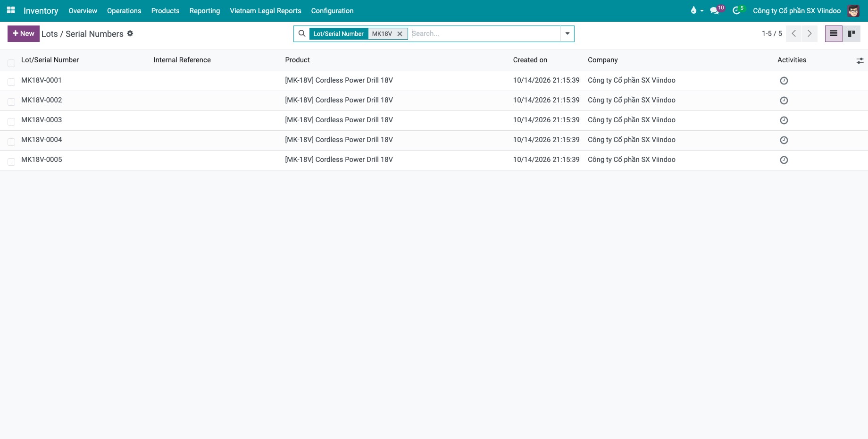Go to previous page arrow
Image resolution: width=868 pixels, height=439 pixels.
tap(794, 34)
